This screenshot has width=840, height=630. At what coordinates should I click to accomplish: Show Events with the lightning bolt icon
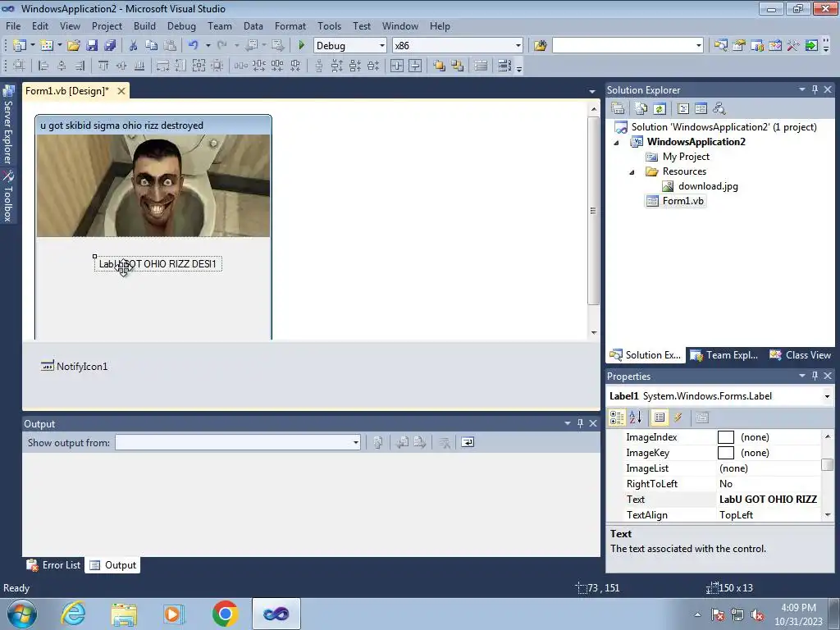point(678,418)
